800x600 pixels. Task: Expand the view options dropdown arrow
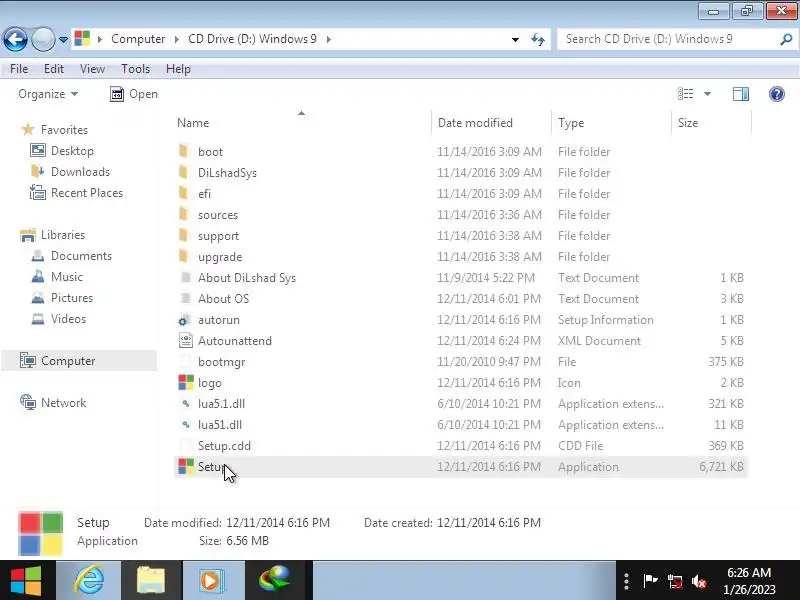[707, 94]
